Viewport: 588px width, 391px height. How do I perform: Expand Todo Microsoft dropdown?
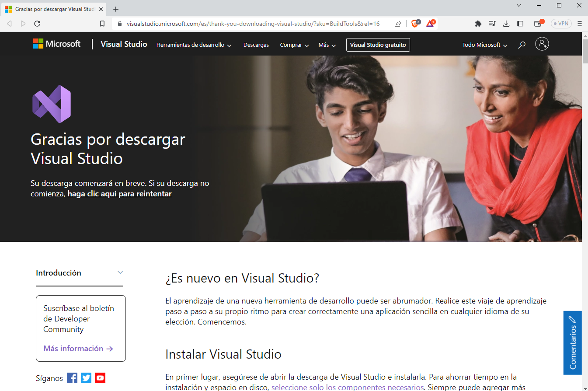tap(485, 45)
